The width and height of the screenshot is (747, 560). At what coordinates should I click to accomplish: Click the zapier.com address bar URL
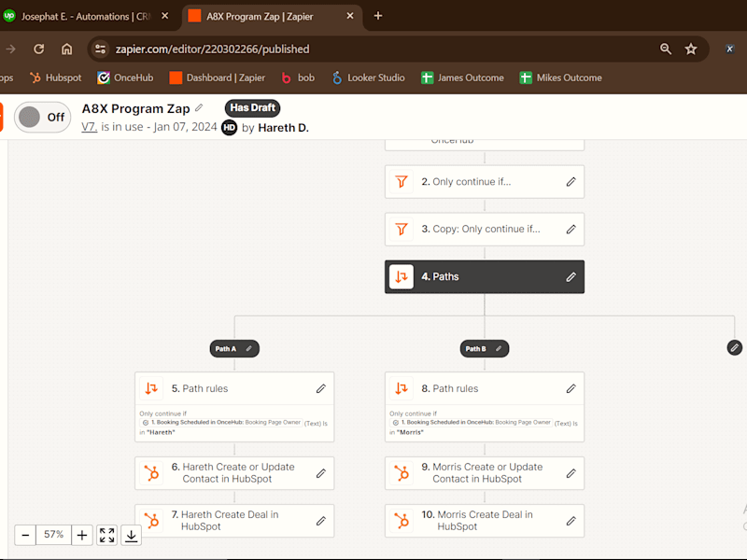[x=213, y=49]
